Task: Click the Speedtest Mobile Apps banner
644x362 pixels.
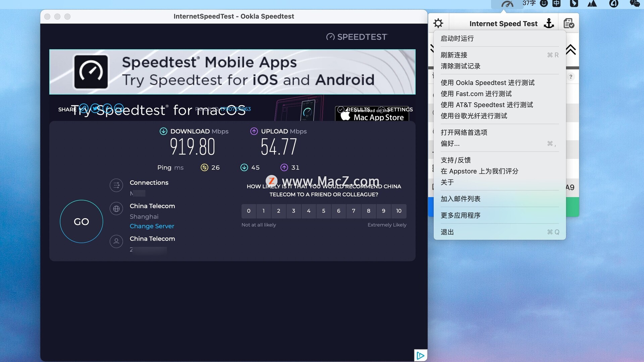Action: pos(232,72)
